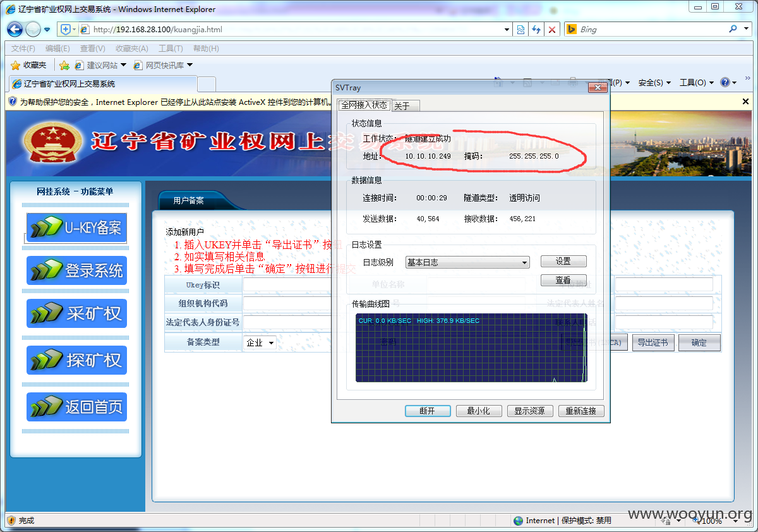Expand the address bar history dropdown
This screenshot has height=532, width=758.
tap(507, 30)
